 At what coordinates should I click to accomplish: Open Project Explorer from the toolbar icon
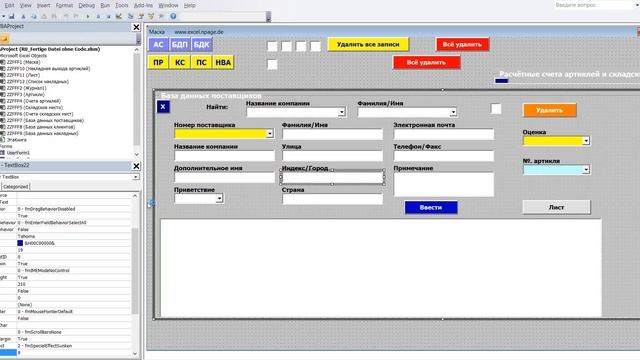[131, 16]
